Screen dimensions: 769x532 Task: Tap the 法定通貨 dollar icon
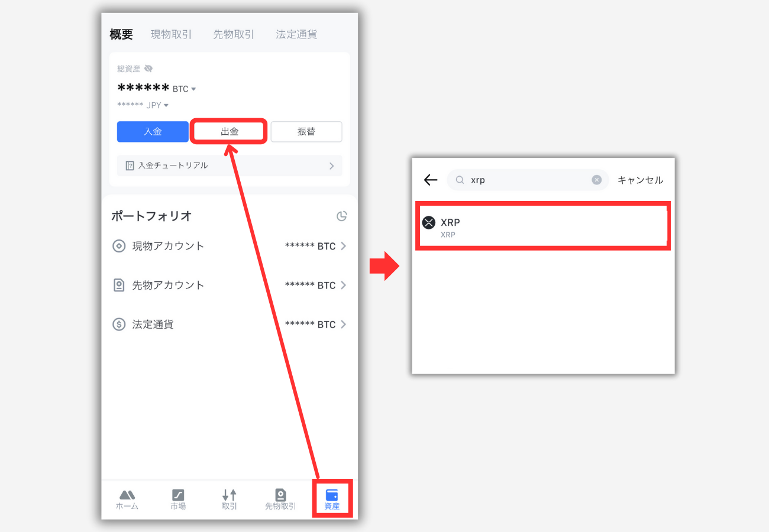pyautogui.click(x=119, y=324)
